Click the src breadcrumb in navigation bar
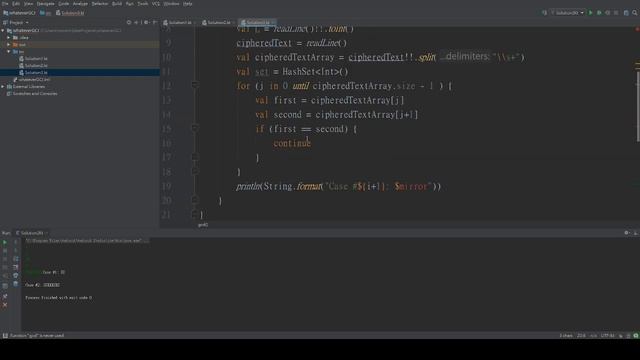 point(45,13)
